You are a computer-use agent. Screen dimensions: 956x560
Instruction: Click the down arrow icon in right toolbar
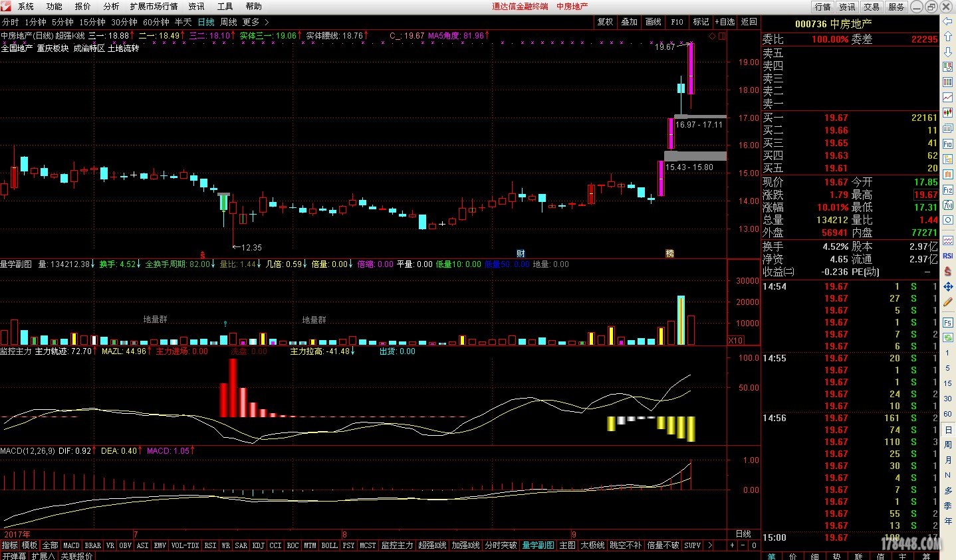(x=948, y=51)
